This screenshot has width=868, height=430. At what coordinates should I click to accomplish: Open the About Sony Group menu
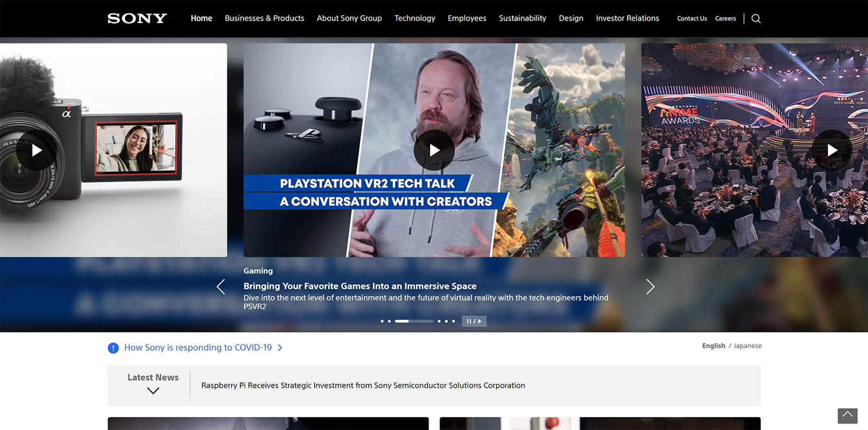[349, 18]
